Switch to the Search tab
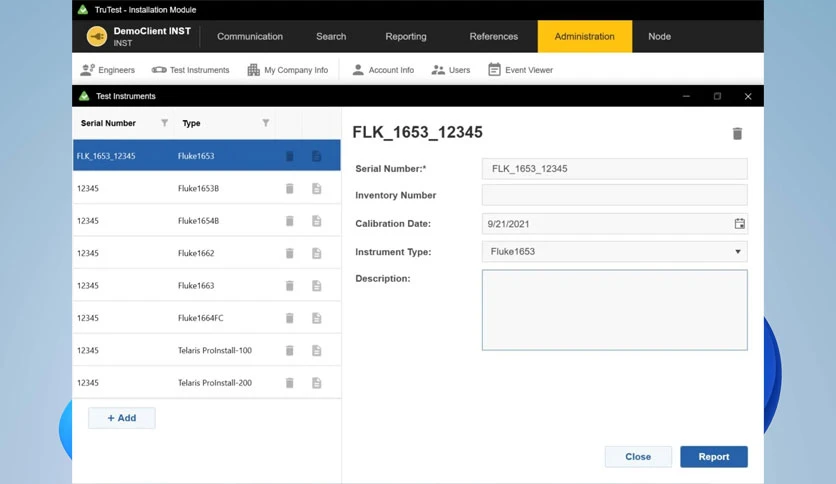Viewport: 836px width, 484px height. point(331,36)
